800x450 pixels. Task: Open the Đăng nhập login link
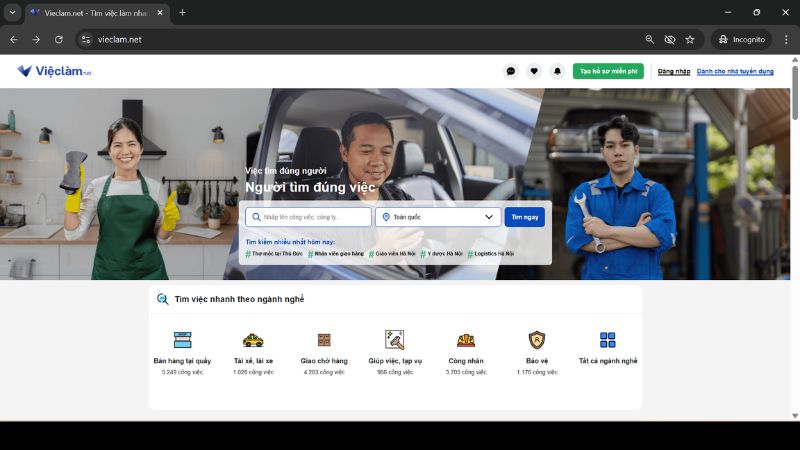tap(673, 71)
